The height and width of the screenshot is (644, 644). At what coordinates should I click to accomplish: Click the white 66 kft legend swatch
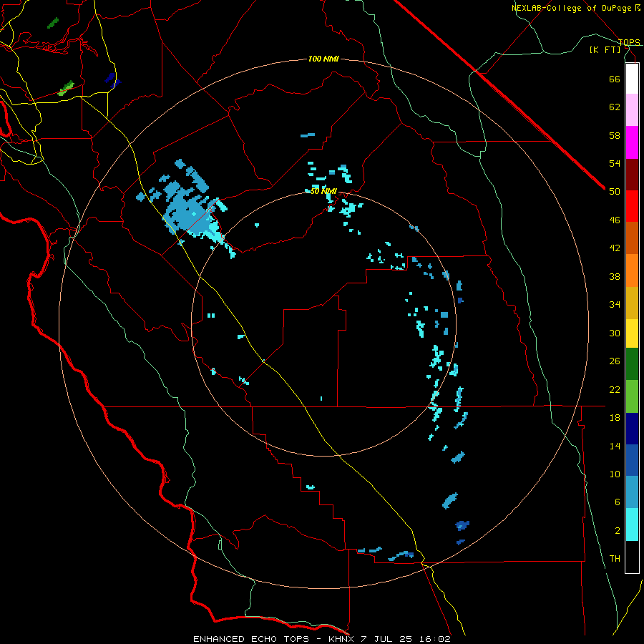click(632, 79)
